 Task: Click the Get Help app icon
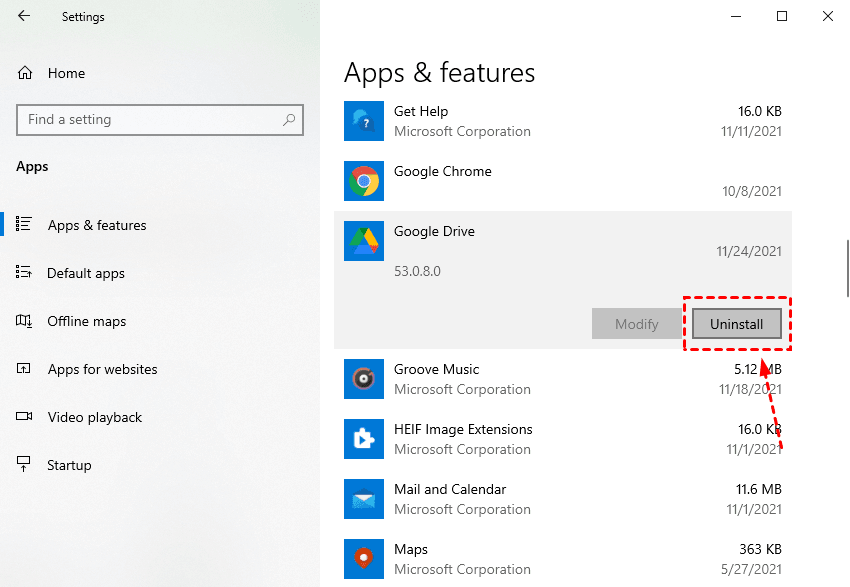[364, 121]
